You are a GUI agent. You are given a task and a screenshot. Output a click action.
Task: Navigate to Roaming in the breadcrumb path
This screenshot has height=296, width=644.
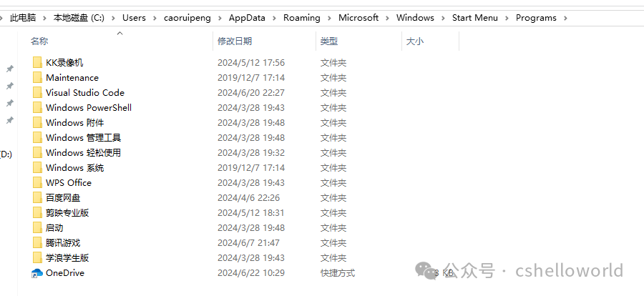pos(301,18)
